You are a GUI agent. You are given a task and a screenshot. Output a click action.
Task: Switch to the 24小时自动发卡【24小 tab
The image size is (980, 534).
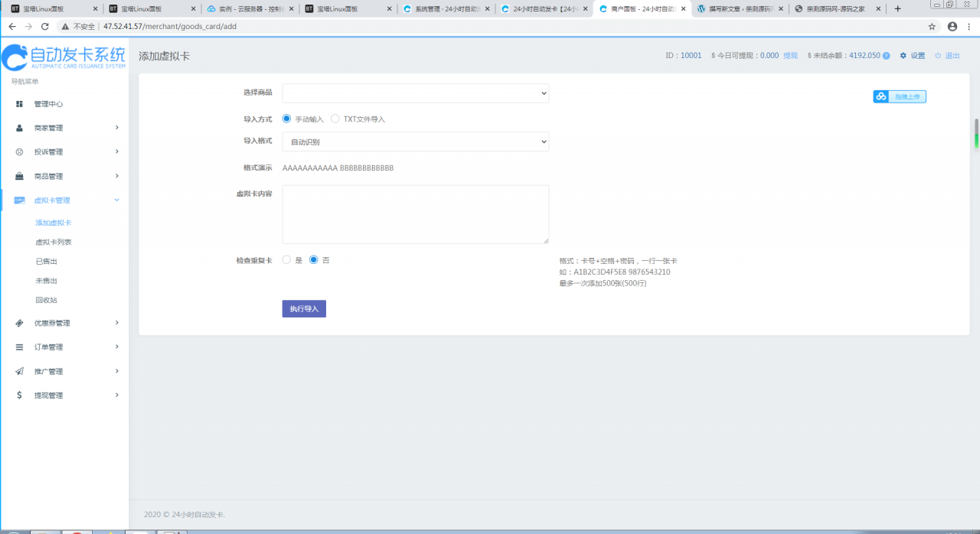pyautogui.click(x=544, y=8)
